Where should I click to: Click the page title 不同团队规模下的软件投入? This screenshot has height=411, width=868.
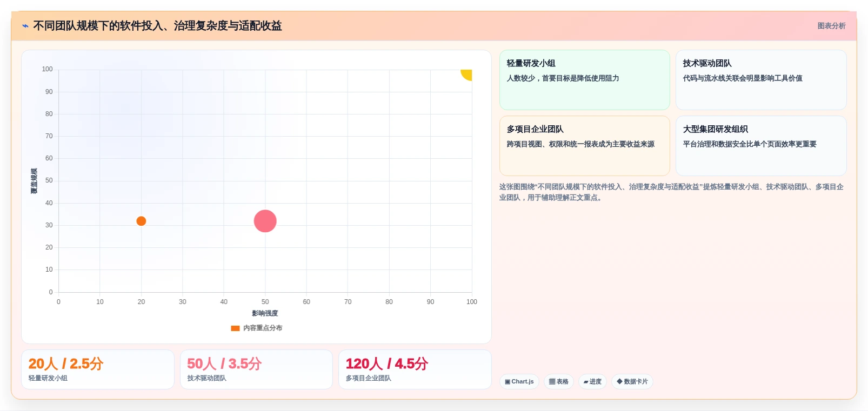pyautogui.click(x=157, y=26)
